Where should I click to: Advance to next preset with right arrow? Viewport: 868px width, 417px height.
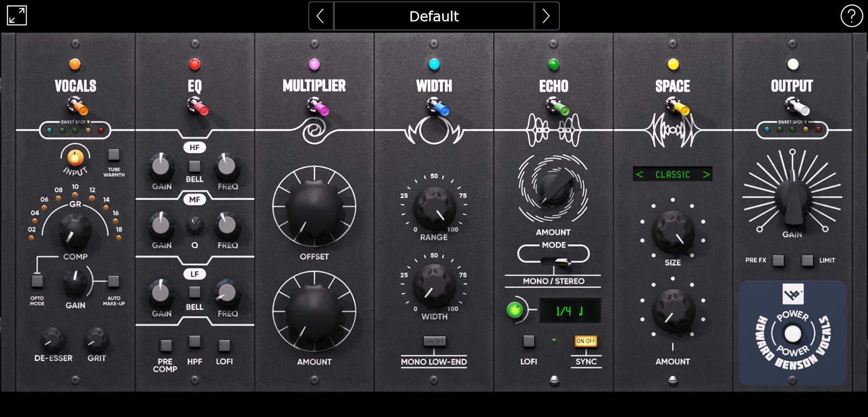546,16
